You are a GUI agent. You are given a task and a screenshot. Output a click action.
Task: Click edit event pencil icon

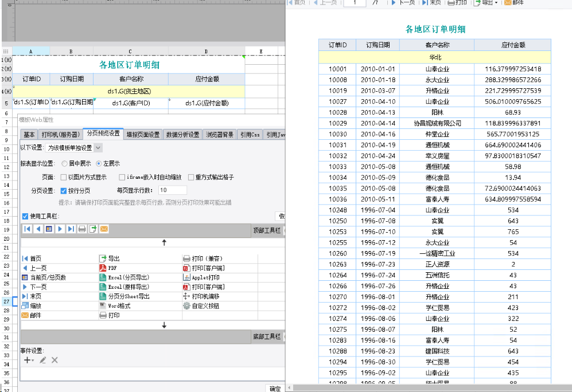point(42,360)
